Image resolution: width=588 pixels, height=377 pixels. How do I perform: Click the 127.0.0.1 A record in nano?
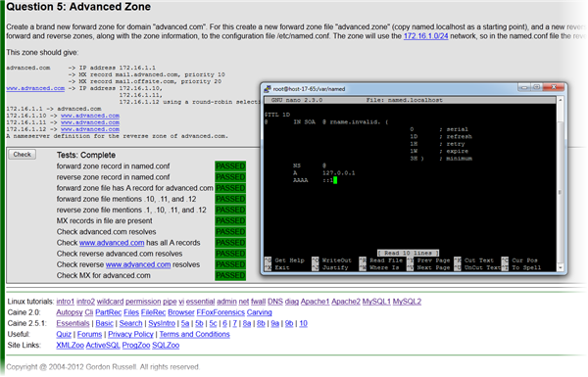[x=339, y=173]
